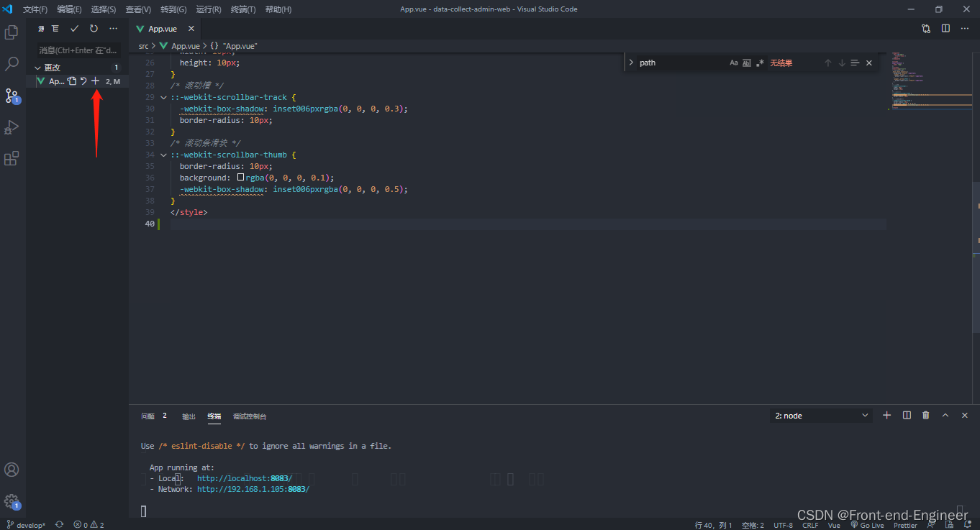Switch to the 终端 terminal tab

[x=214, y=416]
